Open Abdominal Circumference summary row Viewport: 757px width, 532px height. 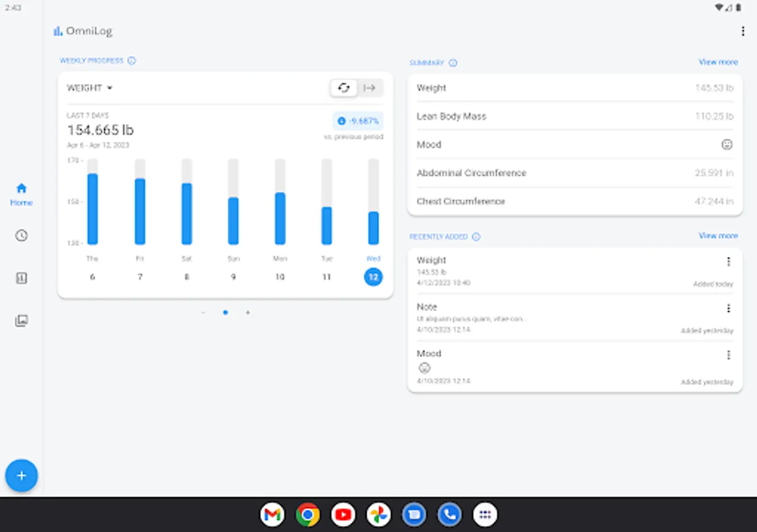coord(575,173)
